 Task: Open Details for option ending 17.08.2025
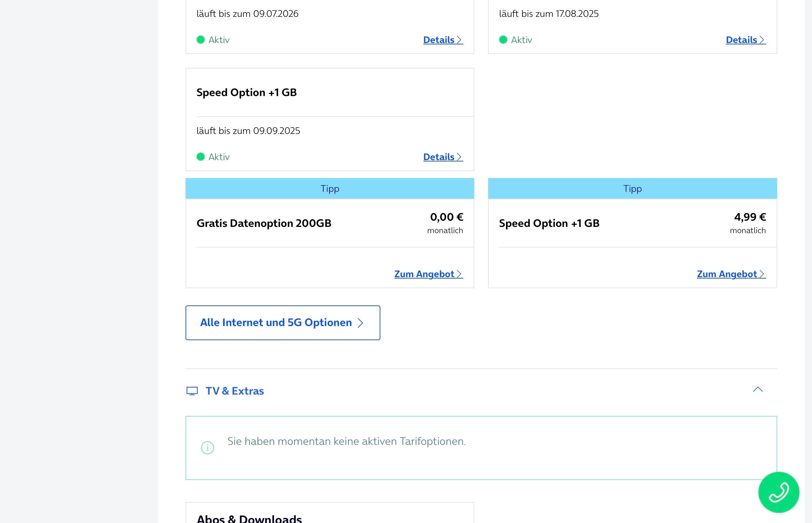[x=746, y=40]
